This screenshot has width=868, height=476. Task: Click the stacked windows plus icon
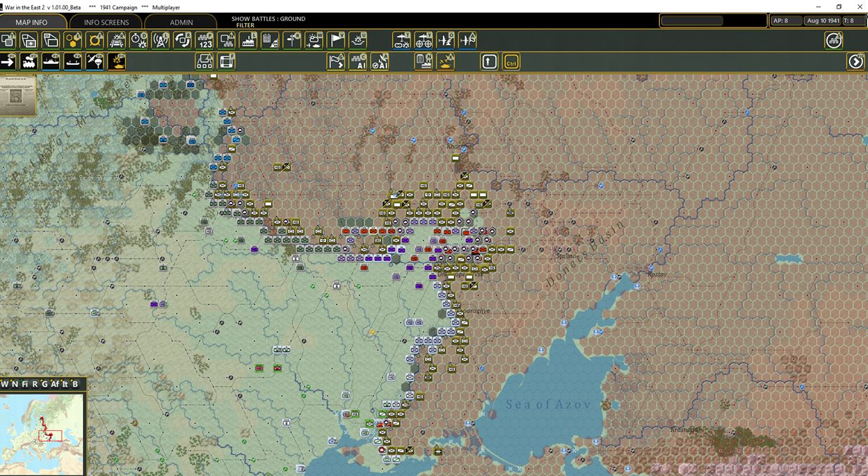pyautogui.click(x=30, y=40)
